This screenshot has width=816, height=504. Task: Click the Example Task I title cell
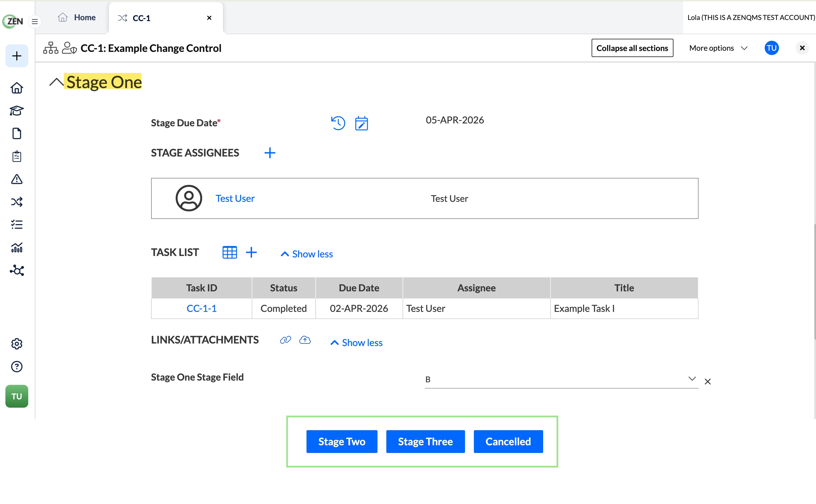pyautogui.click(x=624, y=308)
